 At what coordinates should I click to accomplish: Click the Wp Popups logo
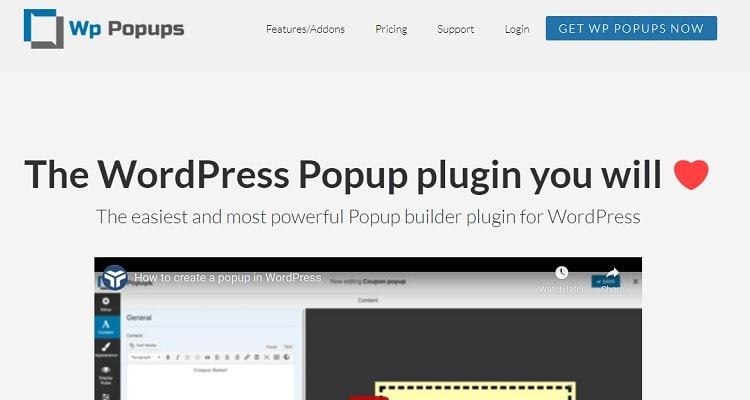[x=104, y=29]
